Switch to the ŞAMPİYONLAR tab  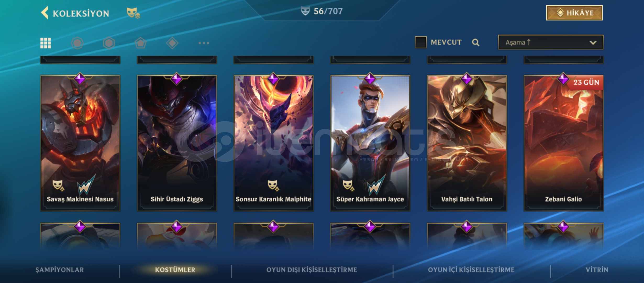pos(60,270)
